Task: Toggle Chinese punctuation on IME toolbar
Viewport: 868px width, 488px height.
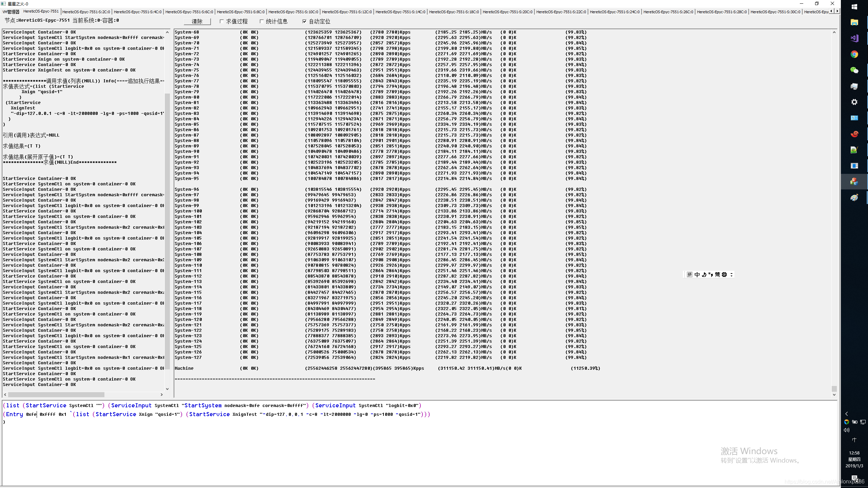Action: click(x=711, y=274)
